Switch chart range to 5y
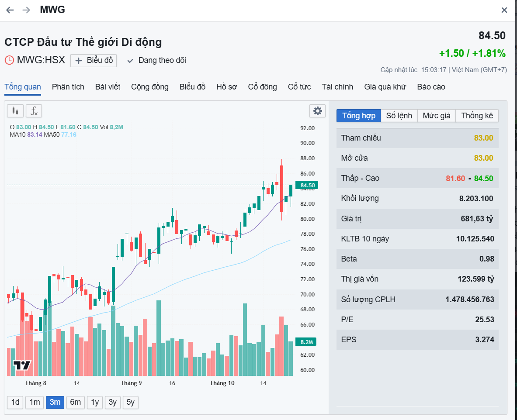Viewport: 517px width, 420px height. pos(130,402)
